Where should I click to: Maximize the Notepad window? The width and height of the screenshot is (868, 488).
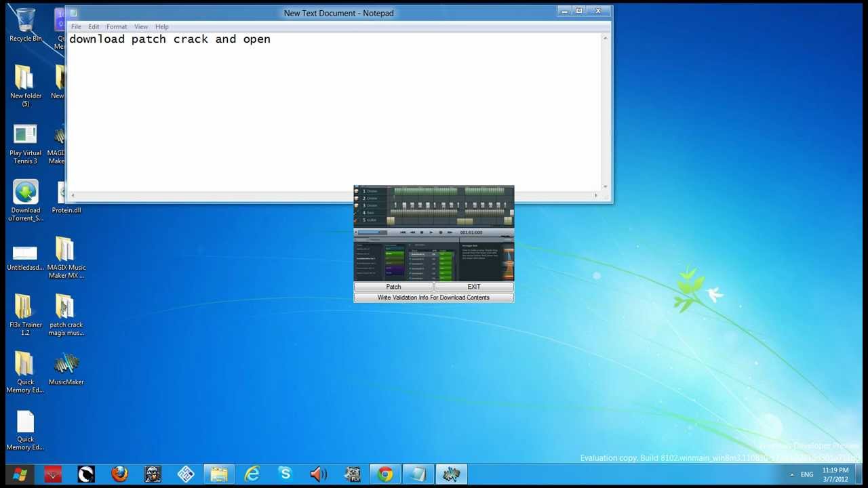[x=579, y=11]
